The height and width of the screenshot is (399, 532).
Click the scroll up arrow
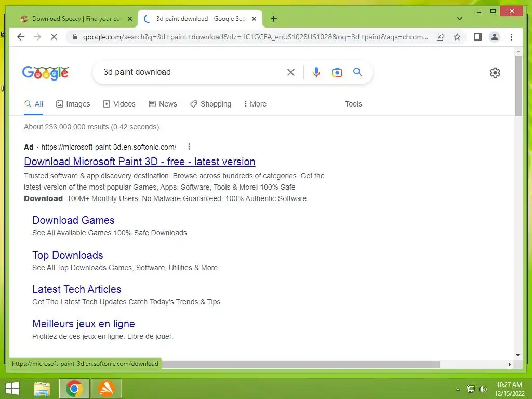coord(518,52)
